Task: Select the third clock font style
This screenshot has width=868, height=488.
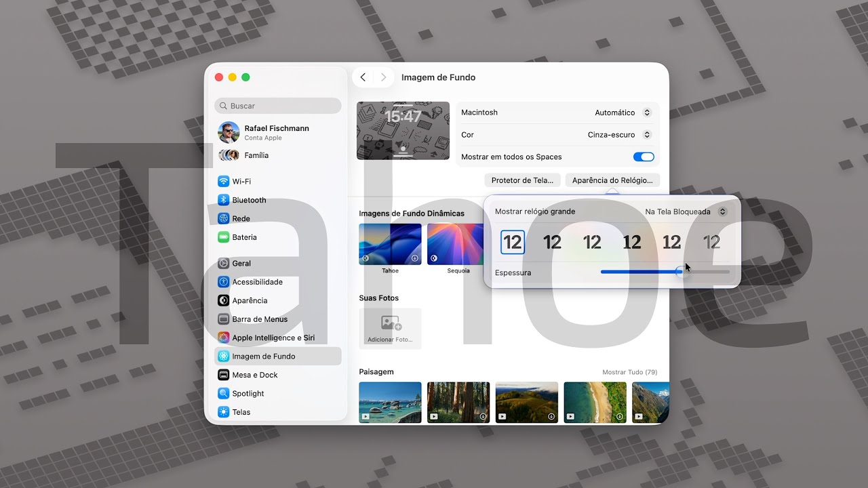Action: point(592,242)
